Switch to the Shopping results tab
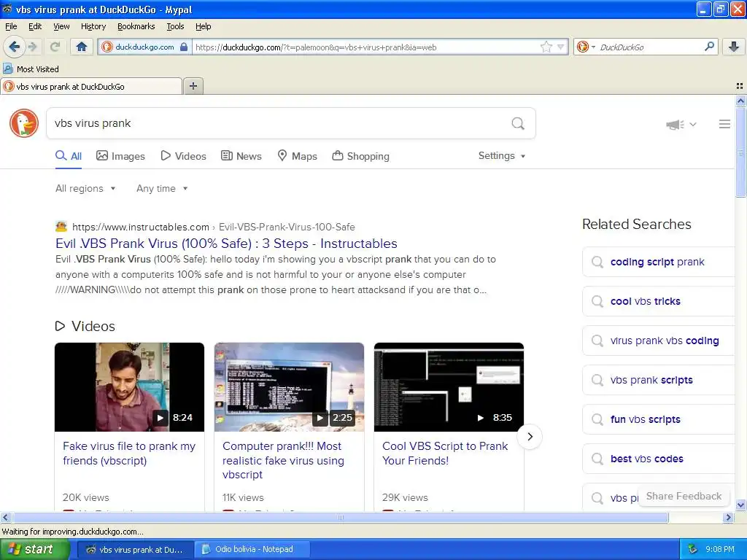The height and width of the screenshot is (560, 747). (x=360, y=156)
